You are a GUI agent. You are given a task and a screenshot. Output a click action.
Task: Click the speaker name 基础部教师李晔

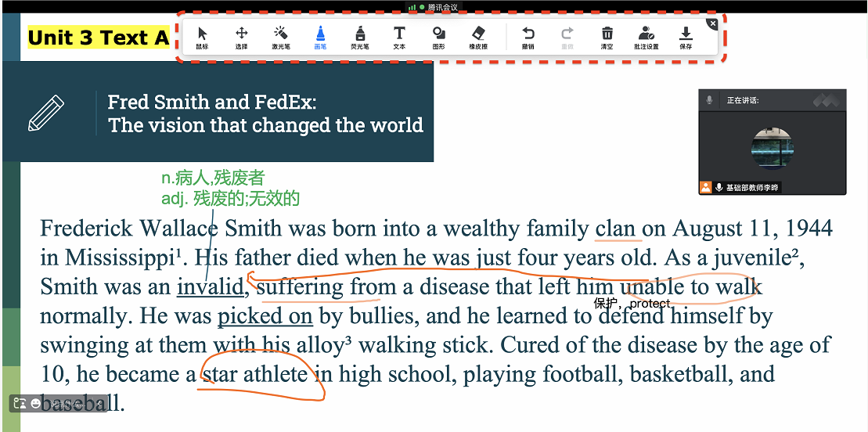coord(752,188)
